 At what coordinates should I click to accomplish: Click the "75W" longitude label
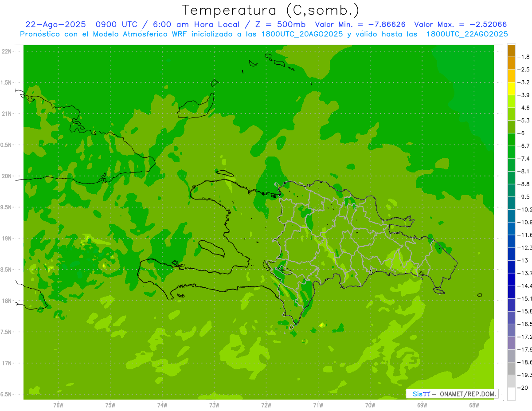click(x=110, y=405)
